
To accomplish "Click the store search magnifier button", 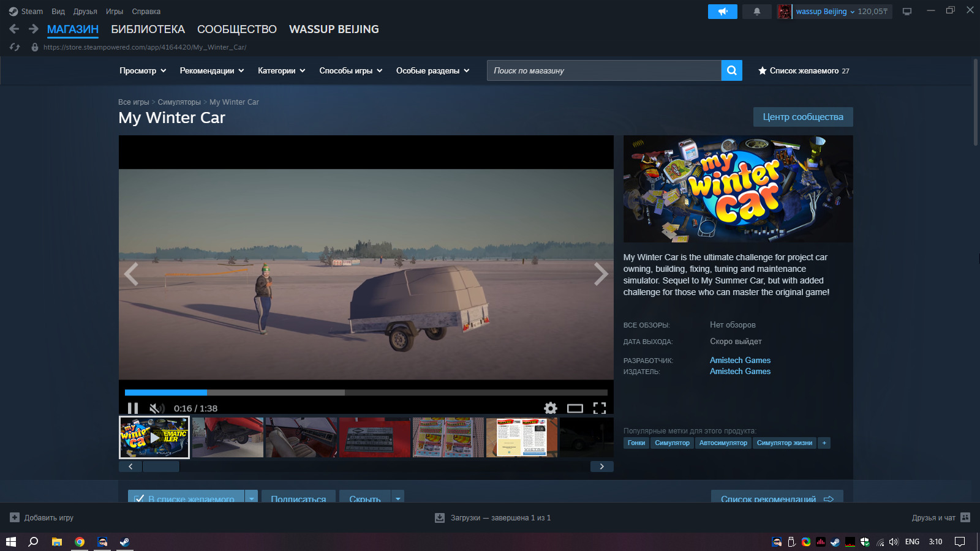I will (x=731, y=70).
